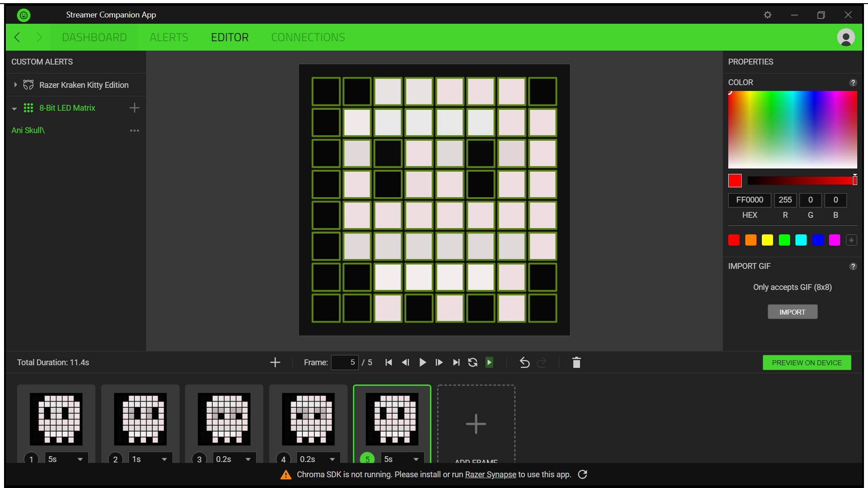
Task: Open options for the Ani Skull alert
Action: [134, 130]
